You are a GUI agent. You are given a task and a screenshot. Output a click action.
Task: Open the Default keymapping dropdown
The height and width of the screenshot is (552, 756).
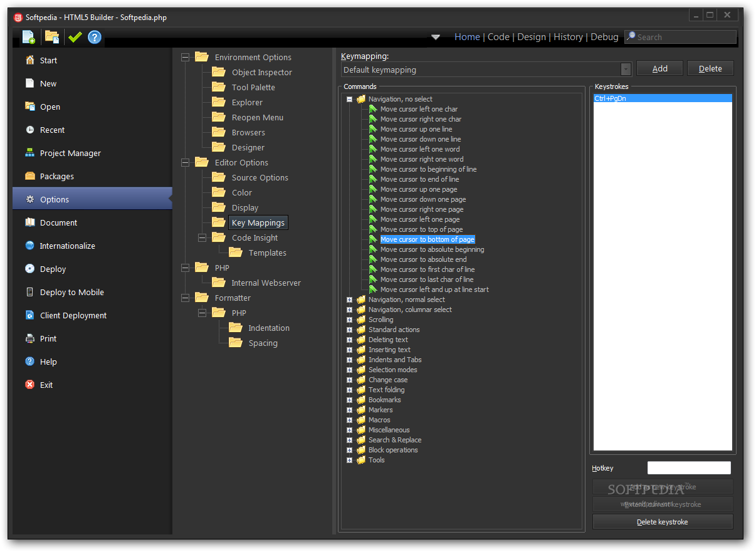point(626,70)
